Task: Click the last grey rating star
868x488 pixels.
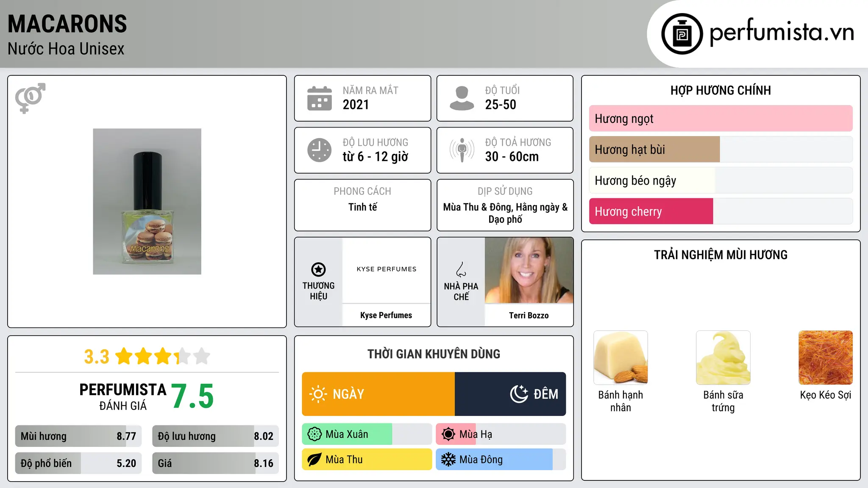Action: coord(202,356)
